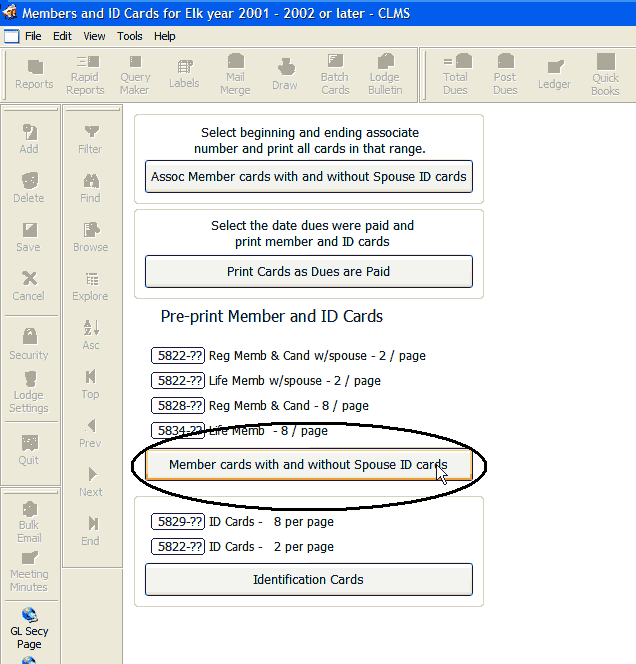Click the Mail Merge icon
The width and height of the screenshot is (636, 664).
(235, 75)
